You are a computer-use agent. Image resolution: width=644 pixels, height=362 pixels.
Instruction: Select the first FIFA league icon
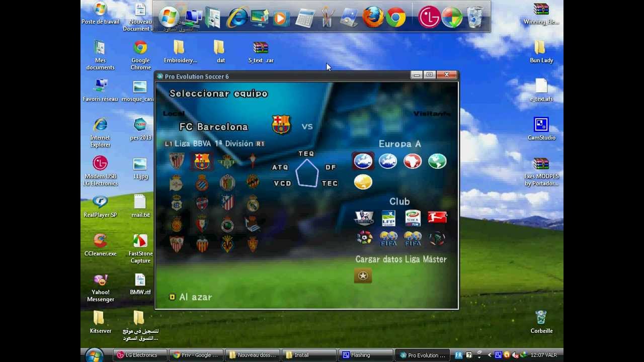coord(388,238)
